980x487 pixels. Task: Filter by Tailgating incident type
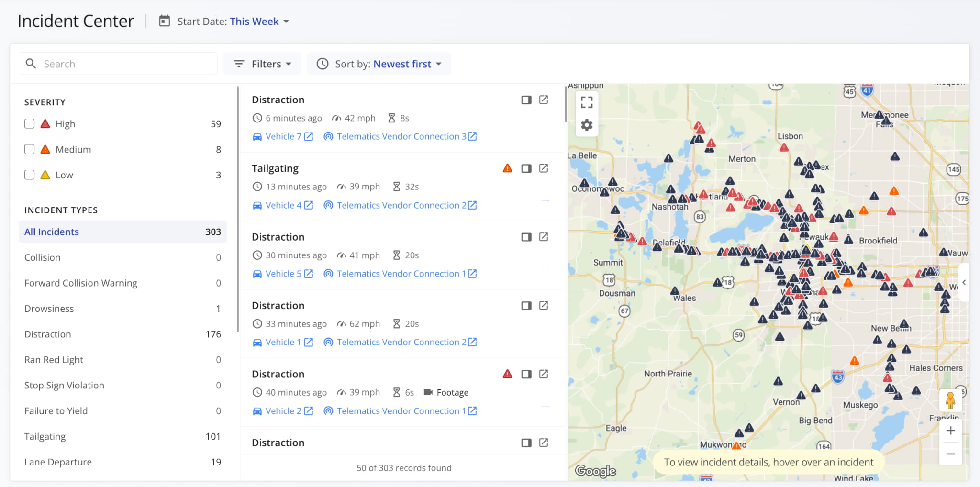(x=122, y=436)
